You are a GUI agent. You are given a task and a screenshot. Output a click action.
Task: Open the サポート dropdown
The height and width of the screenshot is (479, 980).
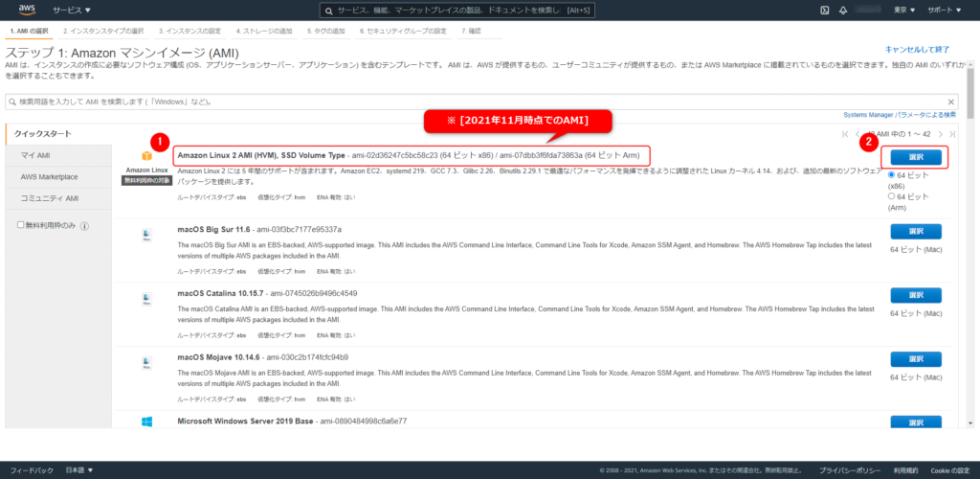[945, 10]
